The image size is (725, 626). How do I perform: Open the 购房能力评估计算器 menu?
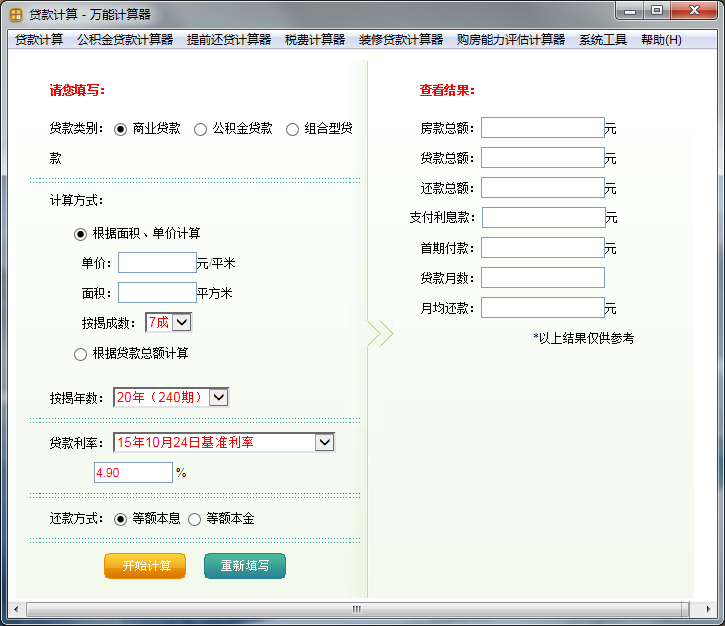(x=511, y=40)
